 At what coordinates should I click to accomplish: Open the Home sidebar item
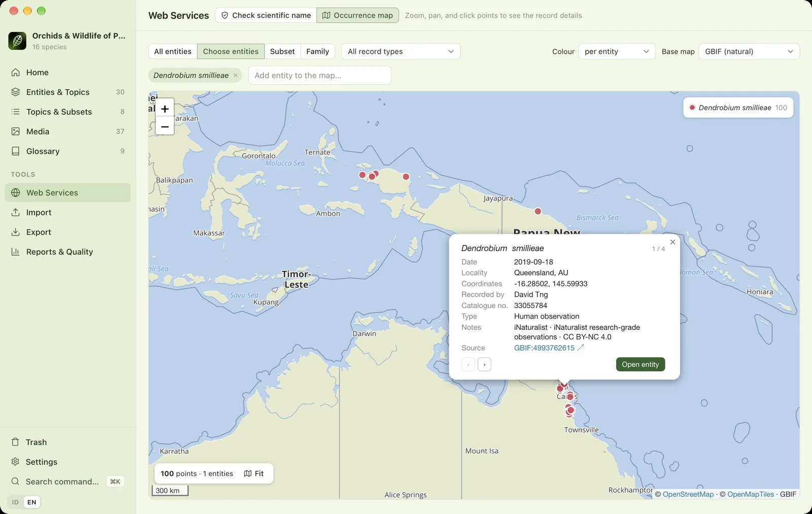click(67, 73)
